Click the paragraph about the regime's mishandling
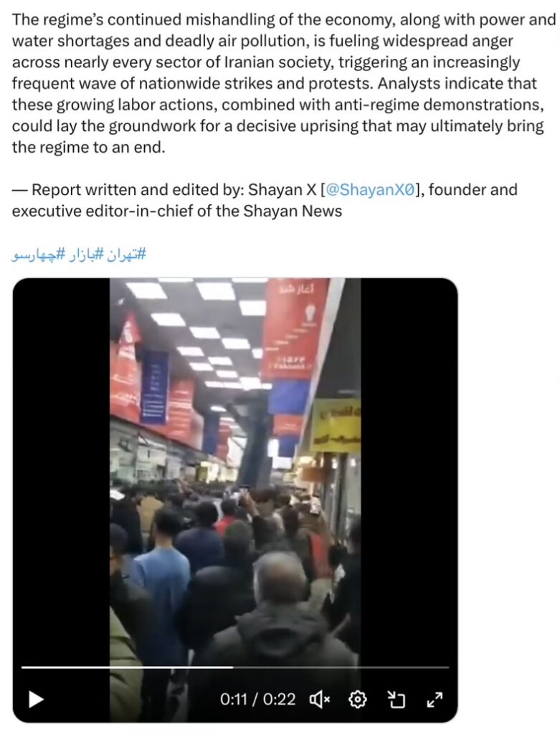The image size is (560, 734). tap(281, 83)
